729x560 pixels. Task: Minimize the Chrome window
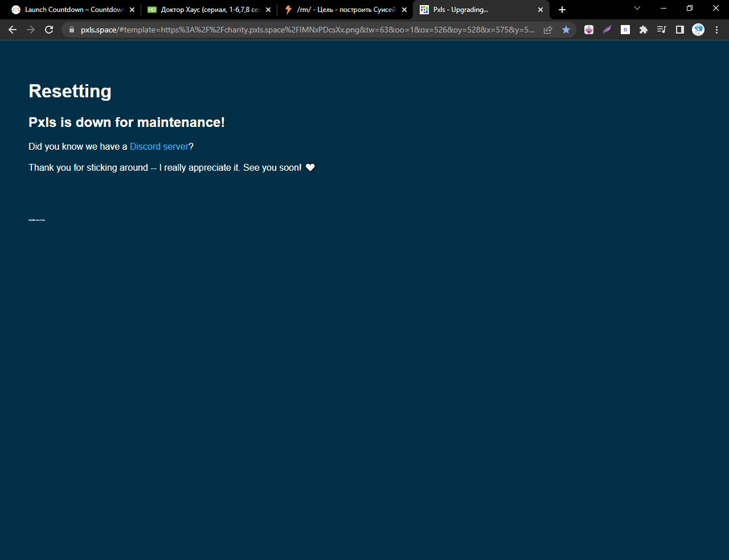(664, 8)
